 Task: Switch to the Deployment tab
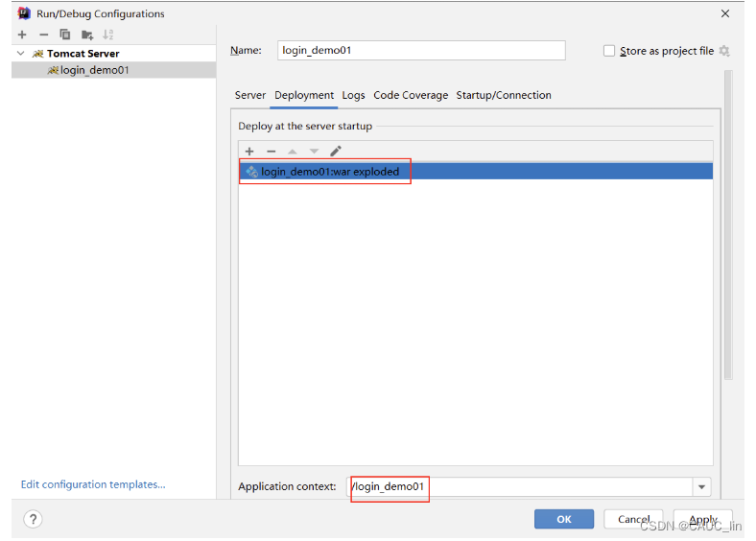click(x=304, y=95)
